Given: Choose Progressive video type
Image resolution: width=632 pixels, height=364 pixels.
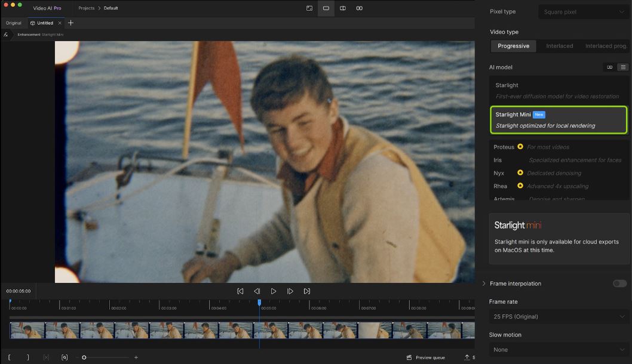Looking at the screenshot, I should tap(513, 46).
